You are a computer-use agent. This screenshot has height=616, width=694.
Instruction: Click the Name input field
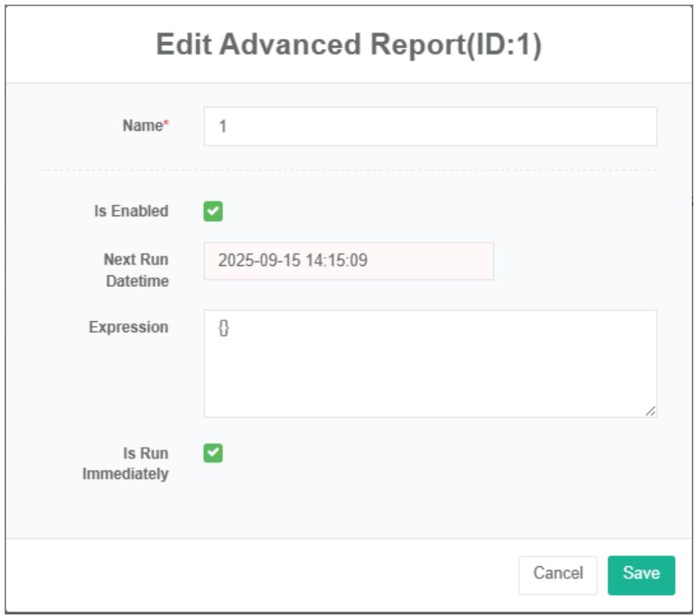coord(429,127)
